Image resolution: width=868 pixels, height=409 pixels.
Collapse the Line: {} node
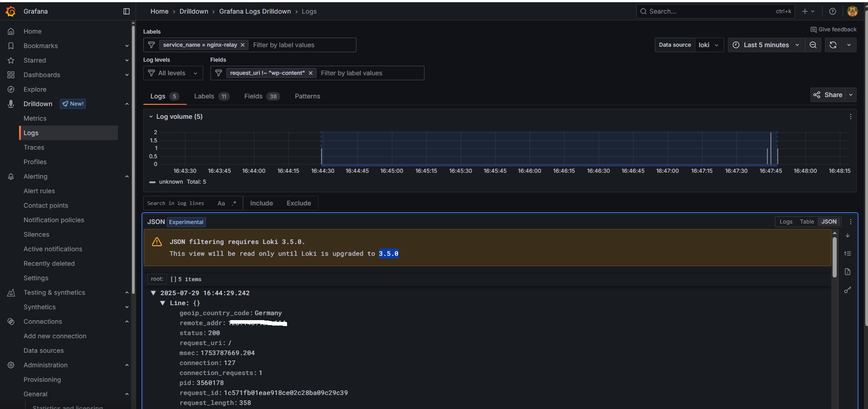coord(162,303)
